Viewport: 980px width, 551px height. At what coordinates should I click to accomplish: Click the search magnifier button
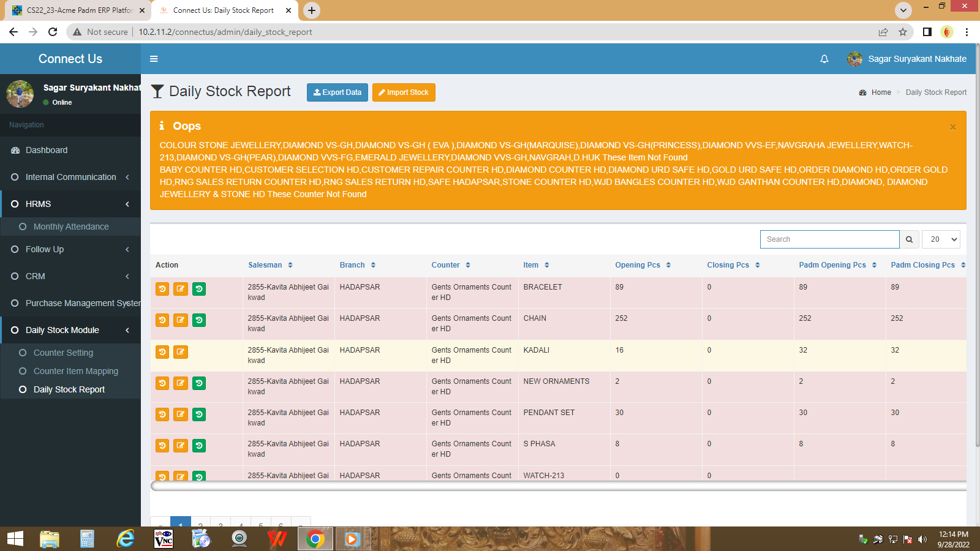point(910,239)
